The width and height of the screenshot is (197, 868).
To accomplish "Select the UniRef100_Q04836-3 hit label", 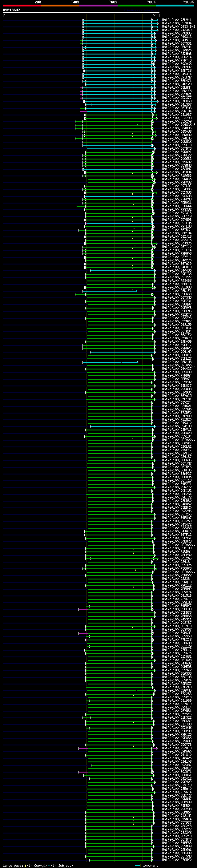I will [179, 125].
